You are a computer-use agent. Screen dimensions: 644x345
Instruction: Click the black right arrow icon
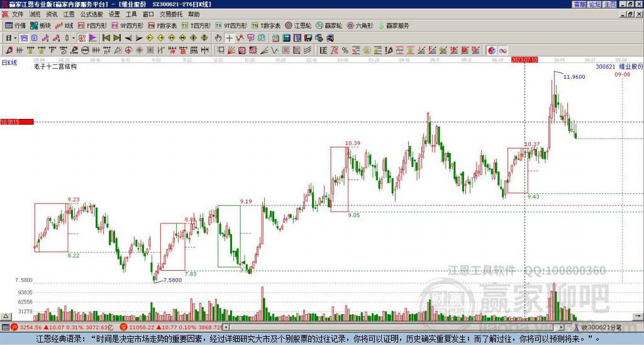click(x=139, y=38)
